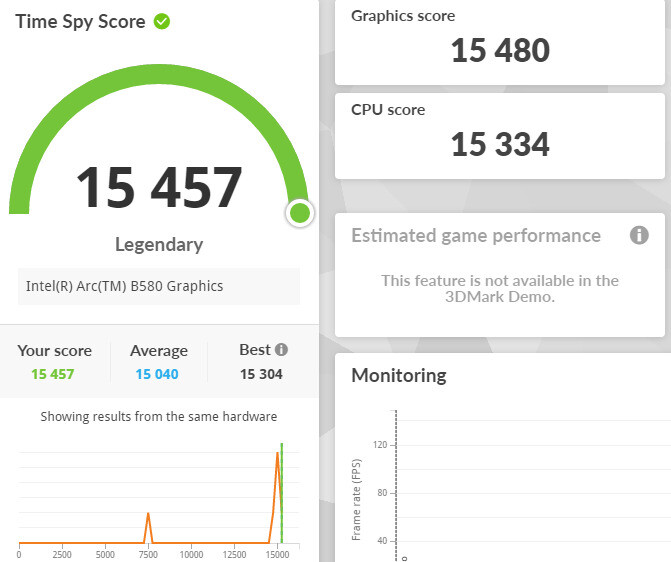Click the 120 tick on Frame rate axis
This screenshot has height=562, width=671.
[380, 445]
